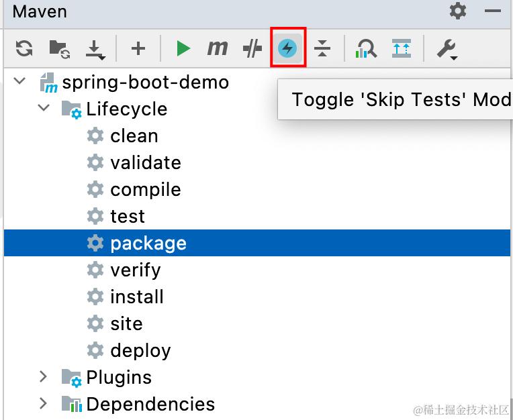Toggle Offline Mode in Maven toolbar

point(252,48)
